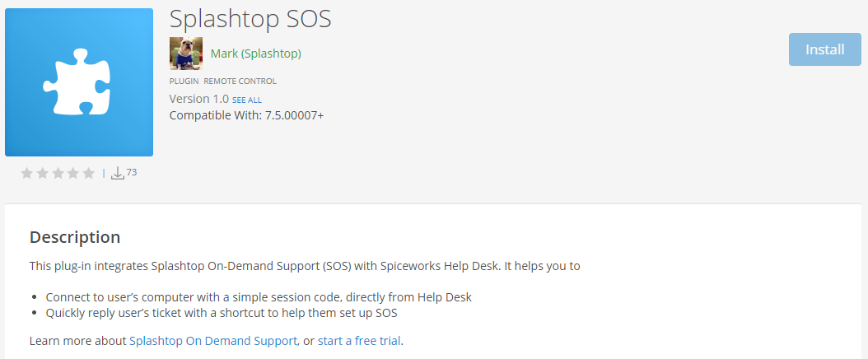The width and height of the screenshot is (868, 359).
Task: Click the Compatible With 7.5.00007+ text
Action: click(246, 115)
